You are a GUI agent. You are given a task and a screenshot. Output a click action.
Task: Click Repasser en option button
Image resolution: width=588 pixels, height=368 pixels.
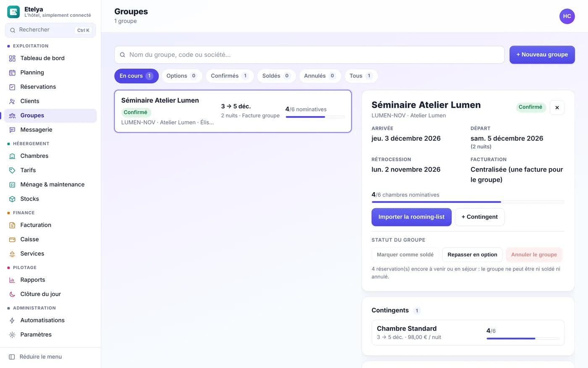(472, 255)
